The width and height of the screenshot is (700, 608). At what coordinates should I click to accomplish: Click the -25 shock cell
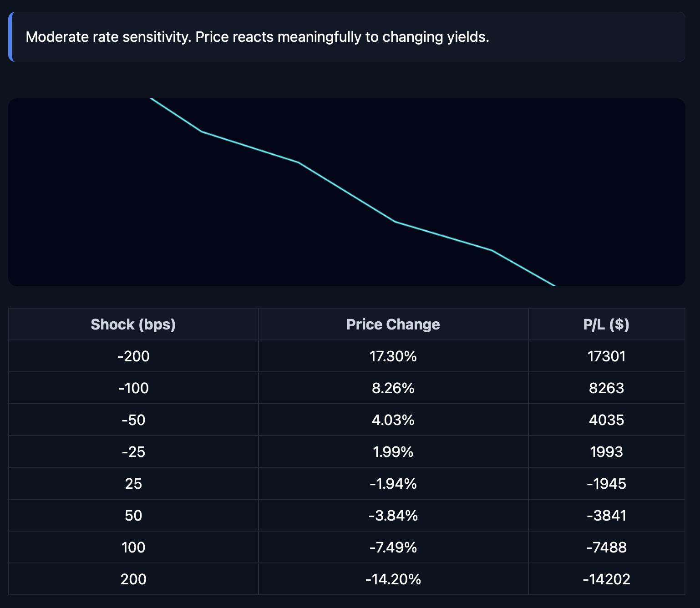click(133, 452)
